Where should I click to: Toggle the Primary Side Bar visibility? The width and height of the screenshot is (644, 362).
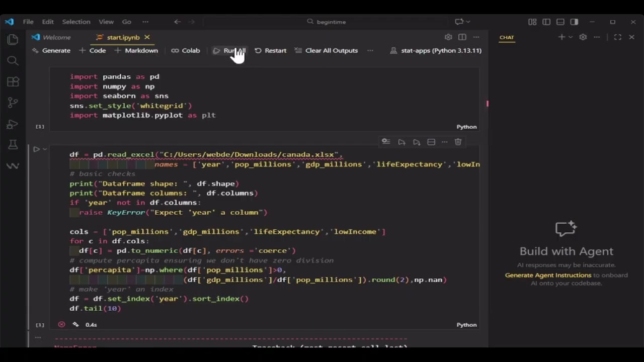[546, 22]
